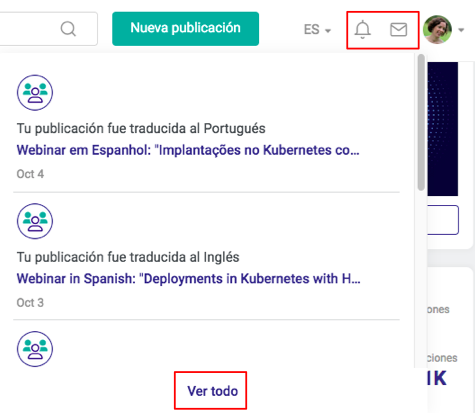Expand the ES language selector

tap(317, 30)
